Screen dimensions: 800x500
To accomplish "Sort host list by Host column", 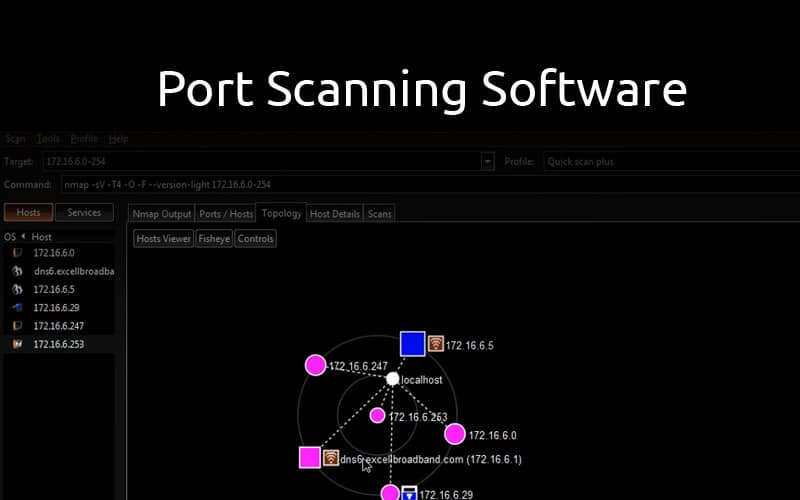I will point(41,237).
